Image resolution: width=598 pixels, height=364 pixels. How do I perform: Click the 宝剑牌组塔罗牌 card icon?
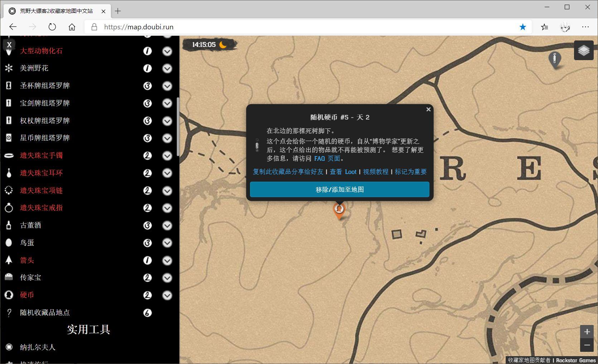point(9,103)
